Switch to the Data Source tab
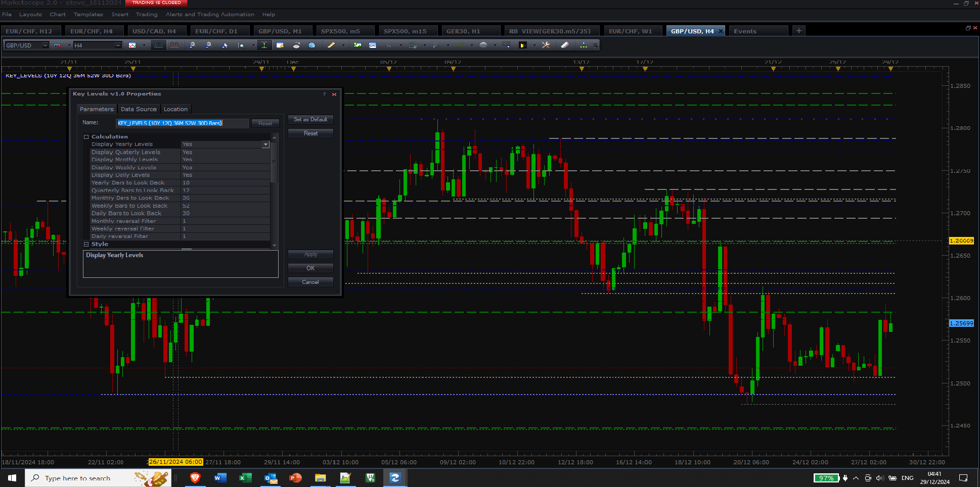980x487 pixels. click(139, 109)
